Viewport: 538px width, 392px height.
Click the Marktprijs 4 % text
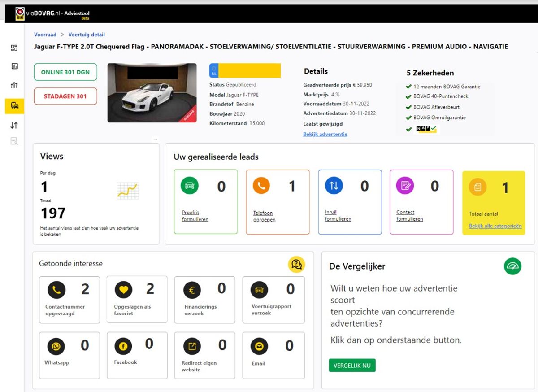pyautogui.click(x=321, y=95)
